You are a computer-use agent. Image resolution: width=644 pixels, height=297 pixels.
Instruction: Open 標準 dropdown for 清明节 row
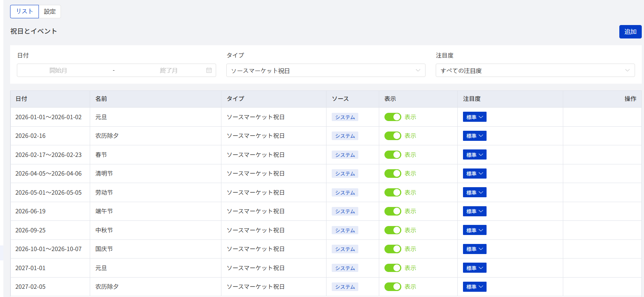point(475,173)
